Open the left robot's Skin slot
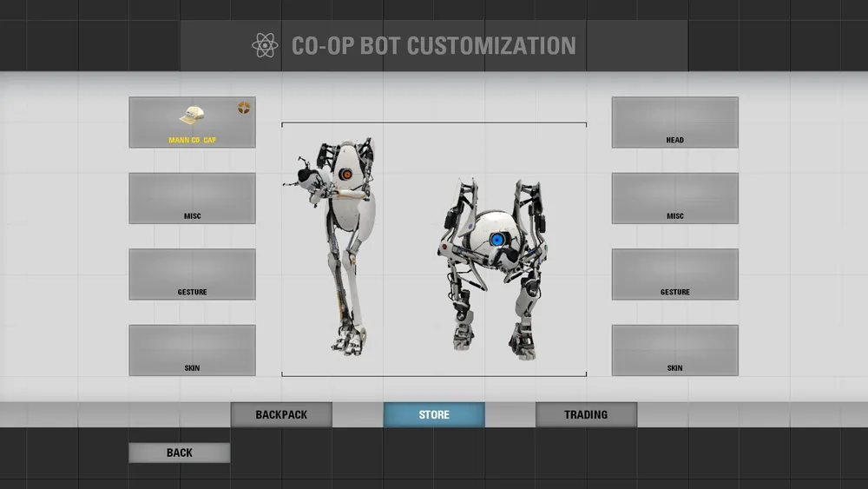The image size is (868, 489). [192, 350]
